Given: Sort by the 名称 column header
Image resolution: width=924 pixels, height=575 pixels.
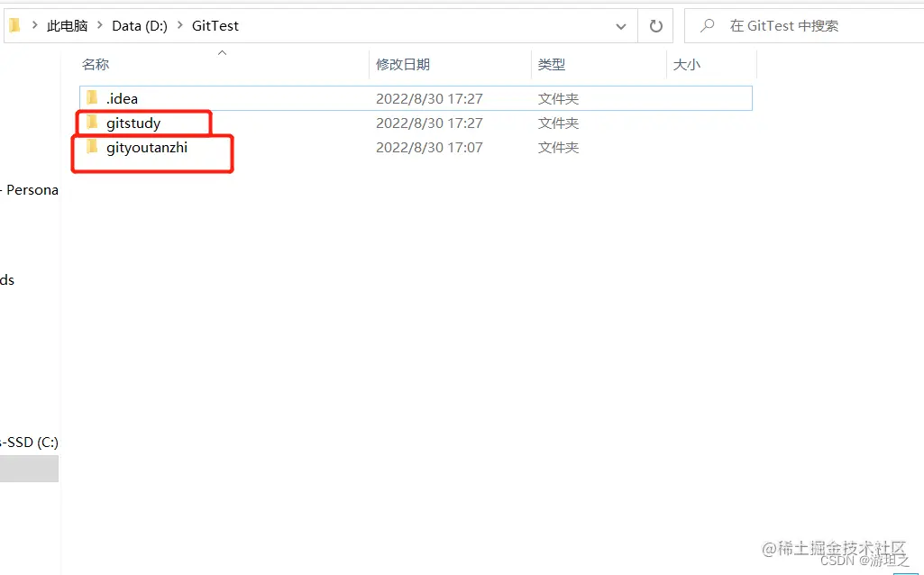Looking at the screenshot, I should click(x=96, y=64).
